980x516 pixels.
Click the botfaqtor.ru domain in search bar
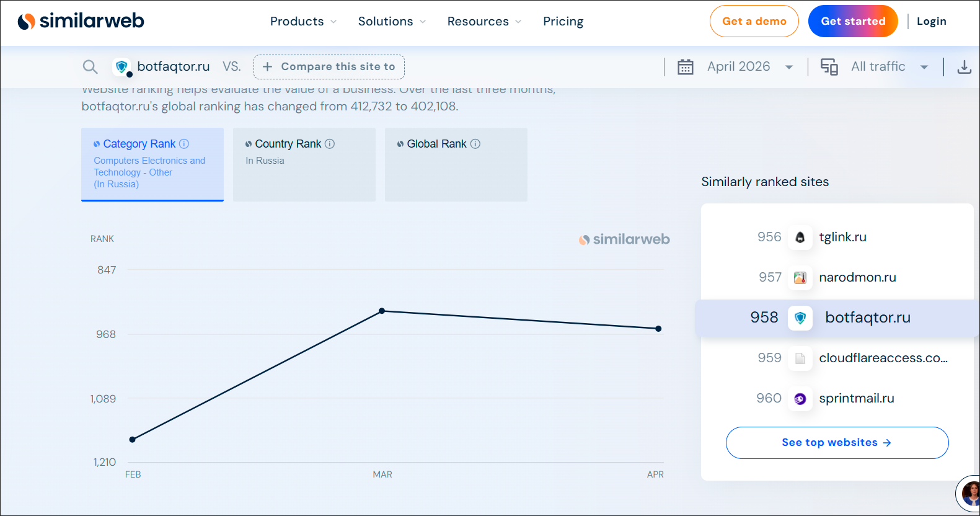coord(174,67)
